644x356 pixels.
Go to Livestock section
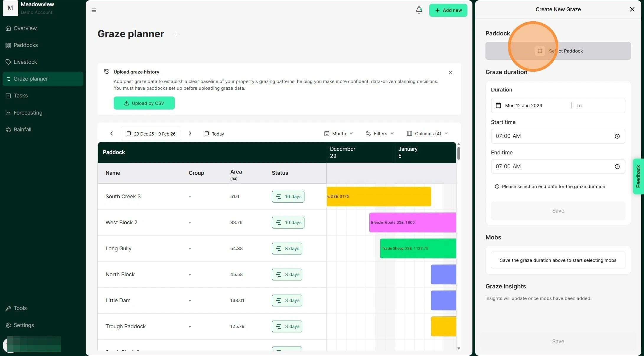coord(25,62)
